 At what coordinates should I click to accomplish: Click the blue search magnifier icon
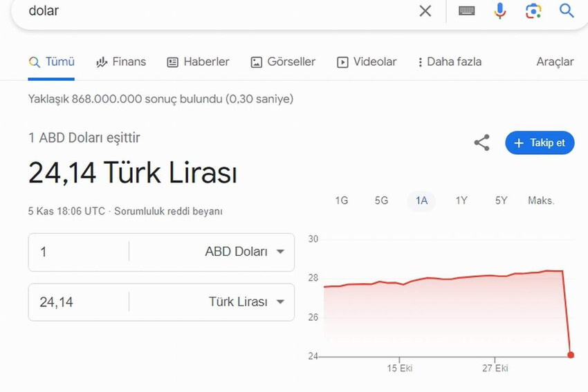pyautogui.click(x=567, y=11)
